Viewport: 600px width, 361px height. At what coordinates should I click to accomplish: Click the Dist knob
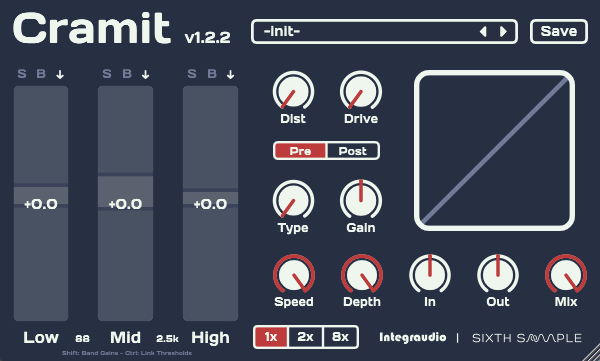click(293, 92)
